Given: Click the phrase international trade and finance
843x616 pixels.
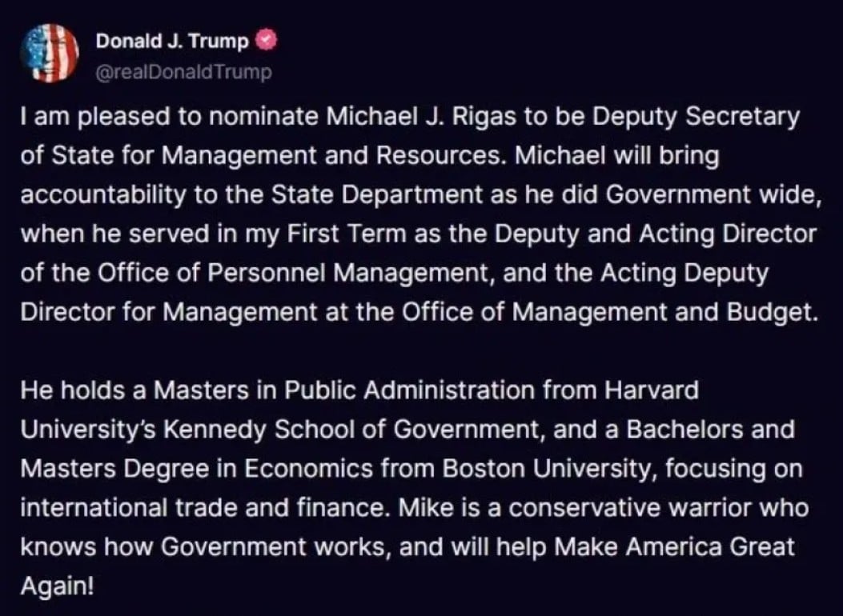Looking at the screenshot, I should pyautogui.click(x=203, y=508).
